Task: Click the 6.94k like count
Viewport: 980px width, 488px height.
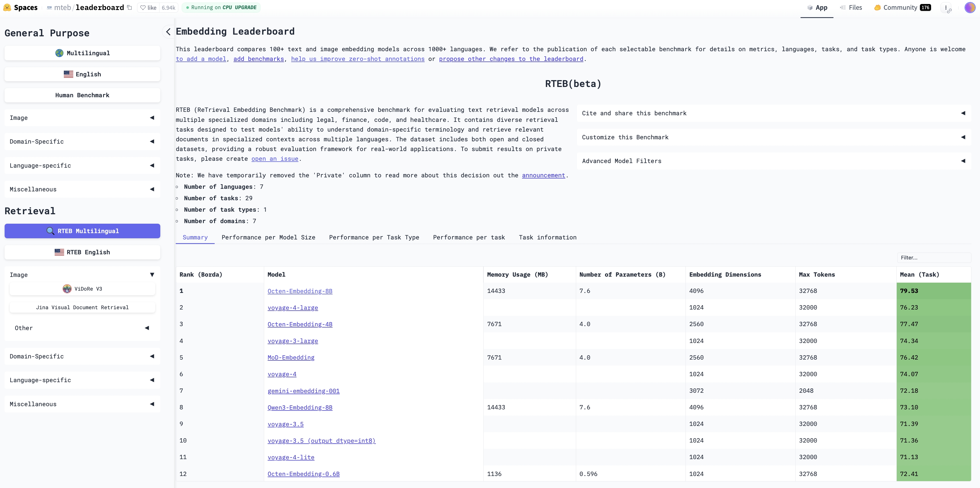Action: click(x=169, y=8)
